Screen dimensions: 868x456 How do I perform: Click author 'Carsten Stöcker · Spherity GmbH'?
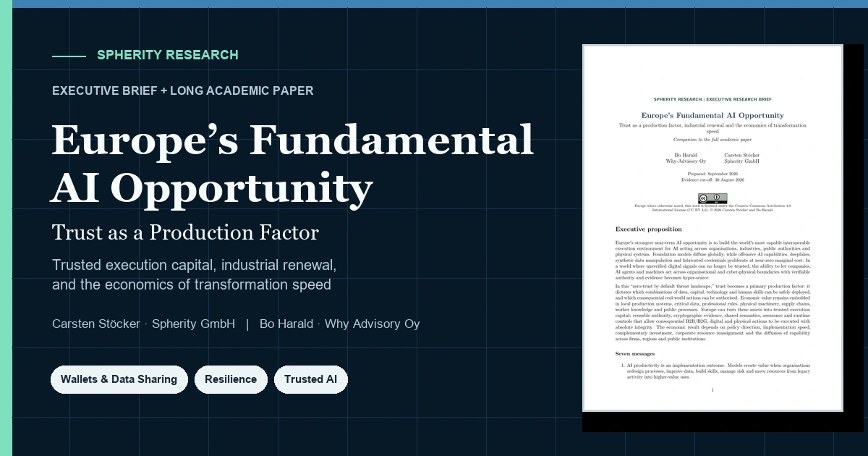143,324
